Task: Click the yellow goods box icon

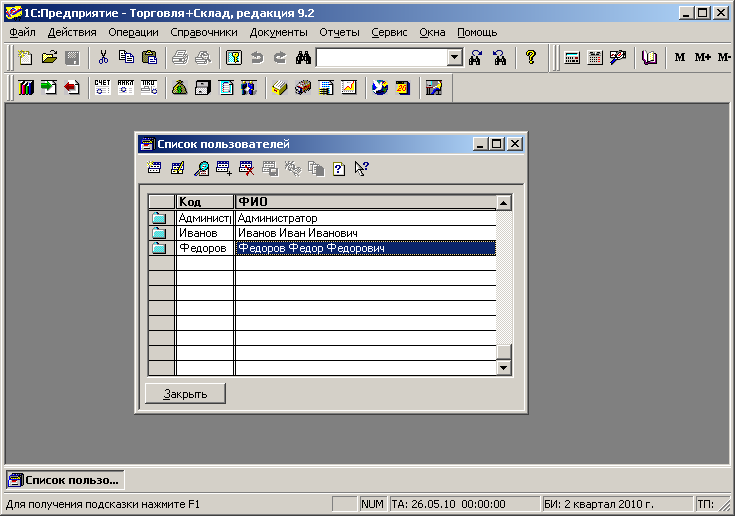Action: [279, 88]
